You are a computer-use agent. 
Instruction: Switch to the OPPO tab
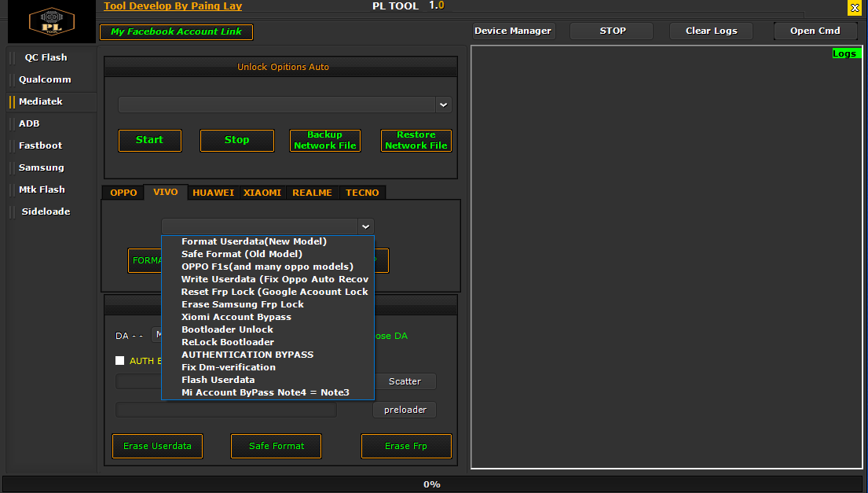(x=123, y=193)
